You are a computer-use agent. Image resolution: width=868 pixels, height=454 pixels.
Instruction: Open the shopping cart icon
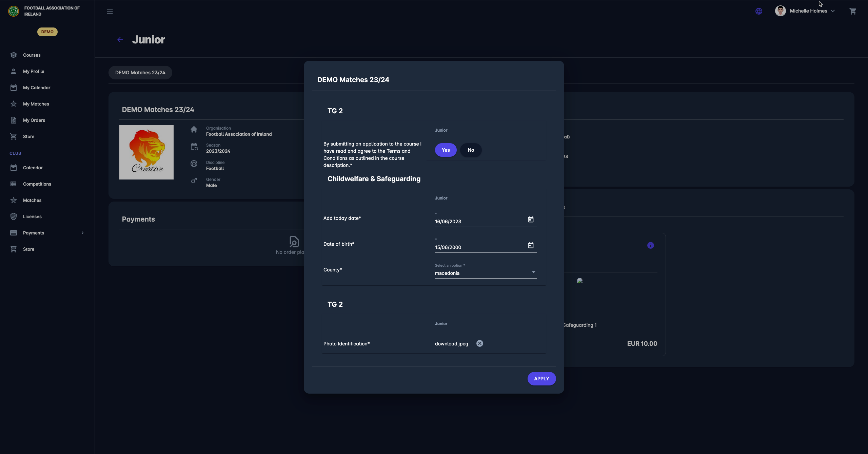tap(853, 11)
